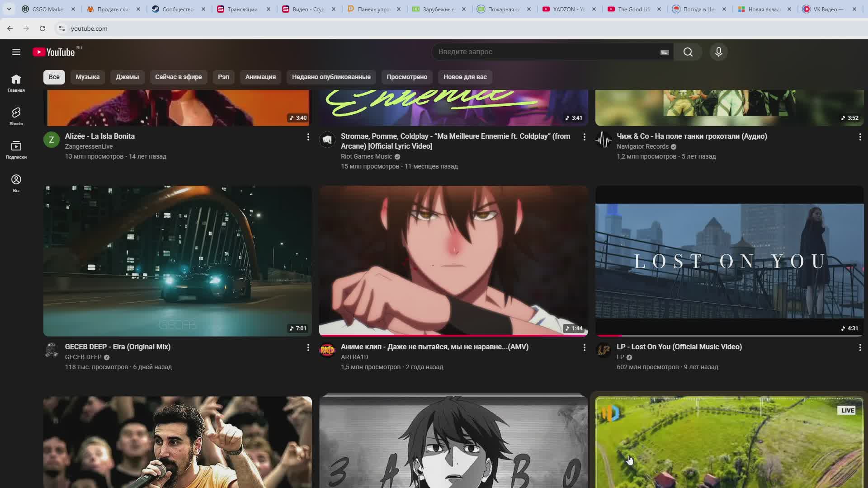Open the hamburger guide menu
Viewport: 868px width, 488px height.
16,52
